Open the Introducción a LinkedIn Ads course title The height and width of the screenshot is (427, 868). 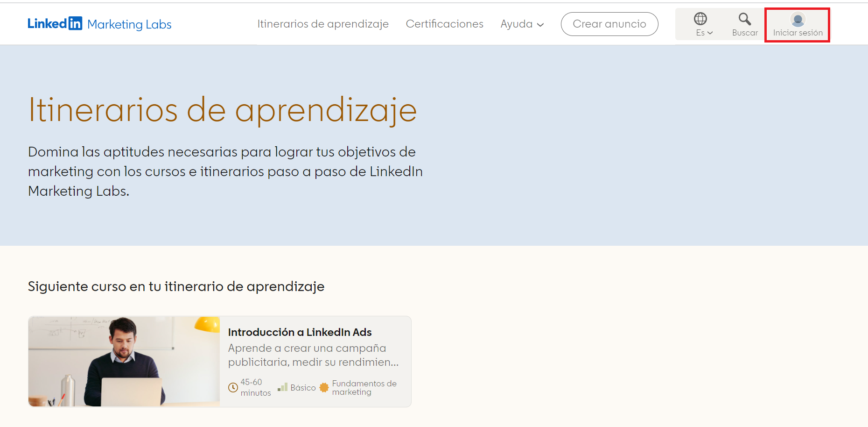300,332
